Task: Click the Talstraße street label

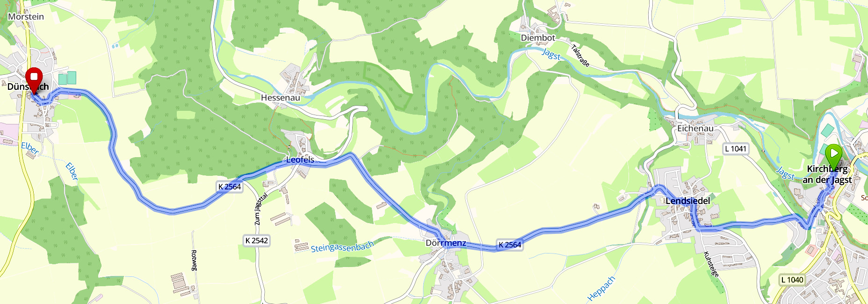Action: (x=580, y=56)
